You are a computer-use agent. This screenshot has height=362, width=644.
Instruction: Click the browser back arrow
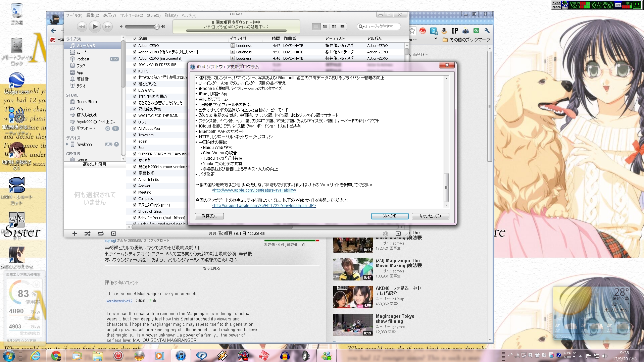(x=53, y=31)
